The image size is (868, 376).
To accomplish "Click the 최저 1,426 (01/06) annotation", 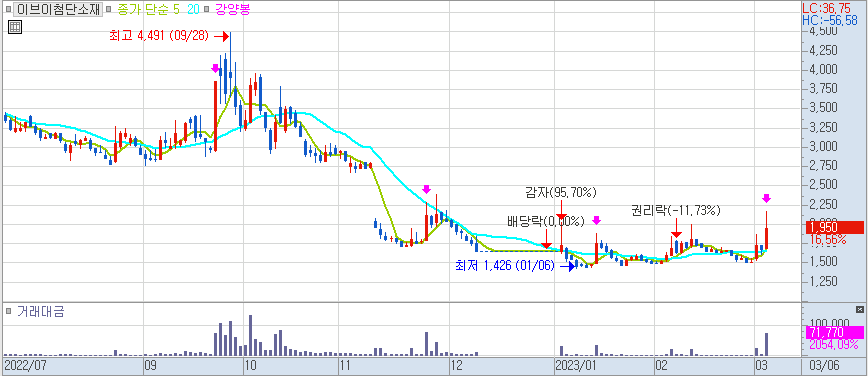I will tap(504, 266).
